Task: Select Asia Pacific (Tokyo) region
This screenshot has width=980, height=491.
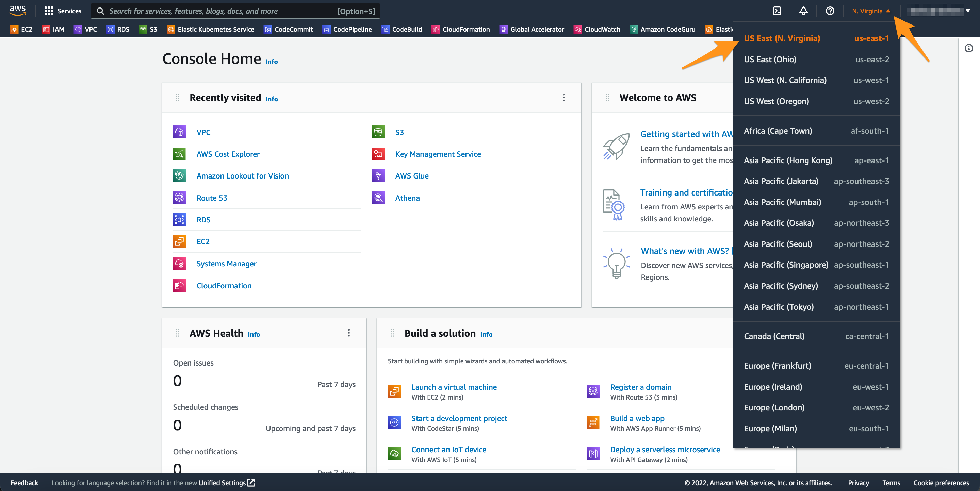Action: pos(816,307)
